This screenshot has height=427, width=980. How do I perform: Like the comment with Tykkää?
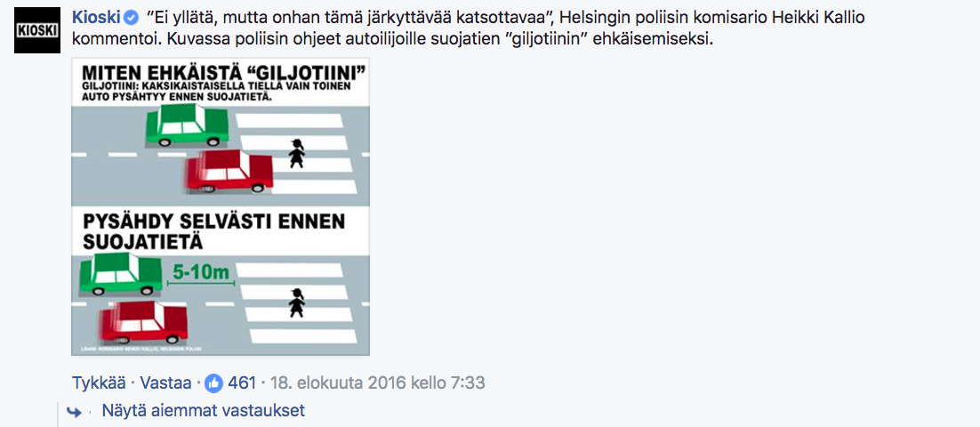(98, 383)
